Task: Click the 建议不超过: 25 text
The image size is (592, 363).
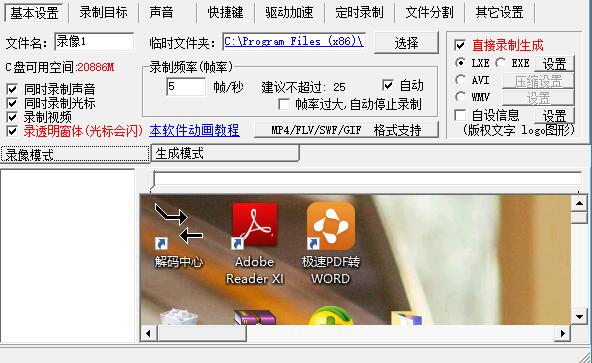Action: [x=304, y=87]
